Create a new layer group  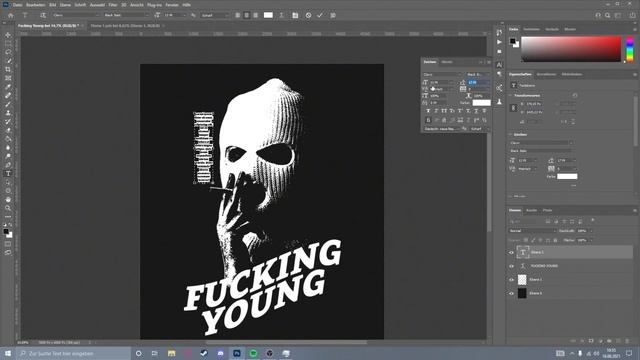coord(609,341)
